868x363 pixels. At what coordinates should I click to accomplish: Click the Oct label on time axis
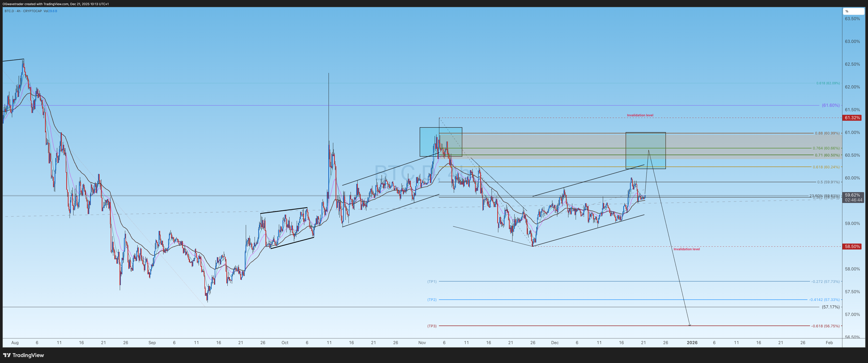click(285, 343)
